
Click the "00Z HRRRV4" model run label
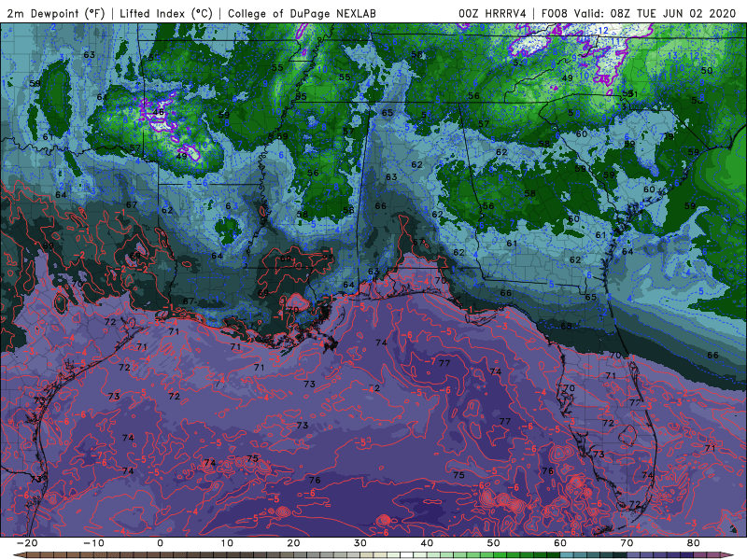pyautogui.click(x=492, y=14)
